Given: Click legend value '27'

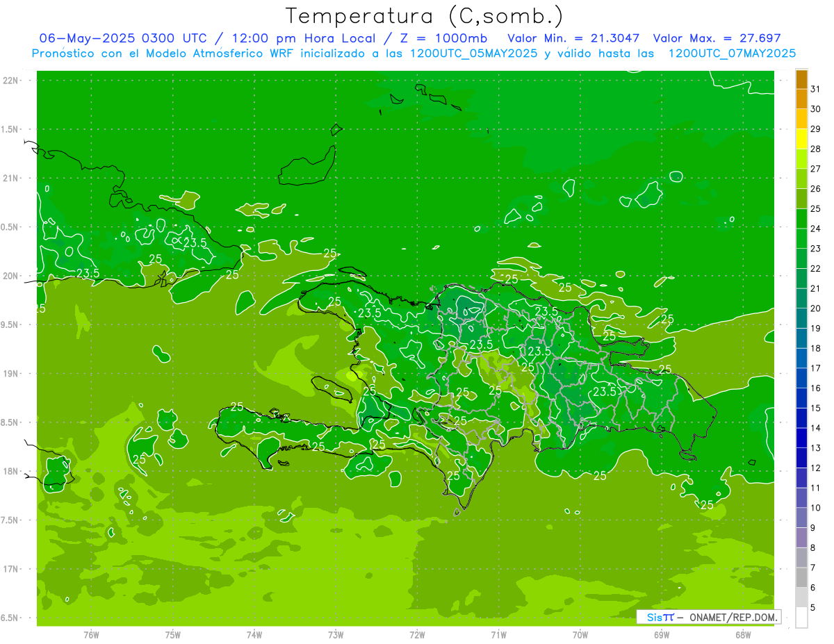Looking at the screenshot, I should [x=815, y=169].
